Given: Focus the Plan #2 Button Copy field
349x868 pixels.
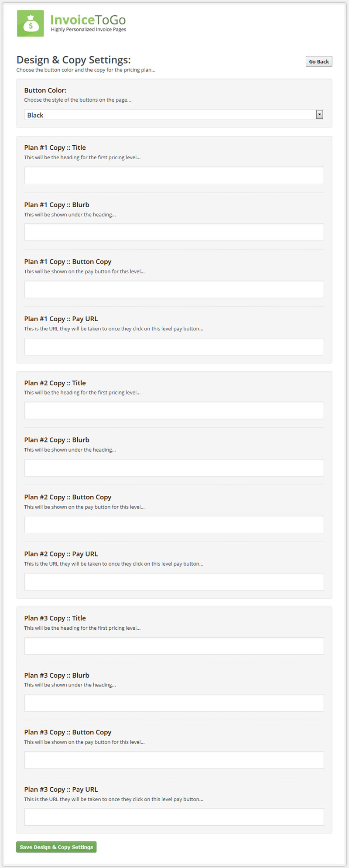Looking at the screenshot, I should coord(174,525).
